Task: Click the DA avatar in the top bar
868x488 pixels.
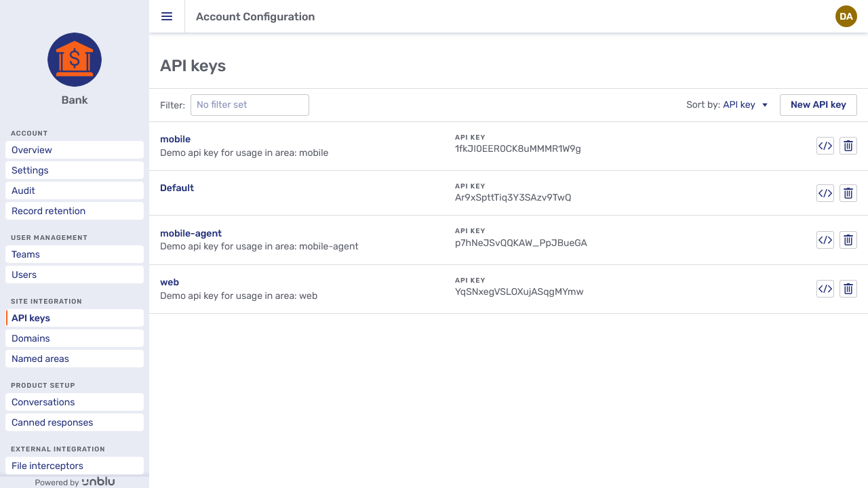Action: pos(846,16)
